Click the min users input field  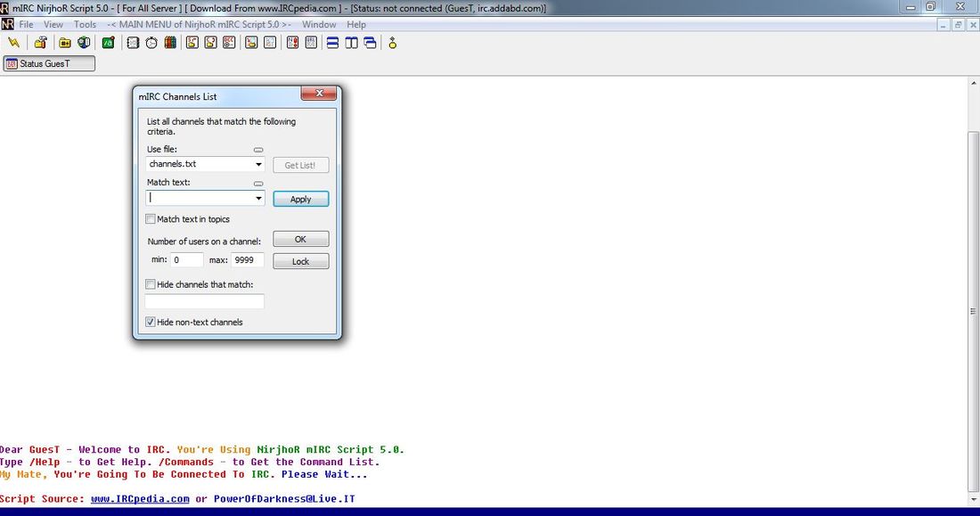tap(187, 259)
